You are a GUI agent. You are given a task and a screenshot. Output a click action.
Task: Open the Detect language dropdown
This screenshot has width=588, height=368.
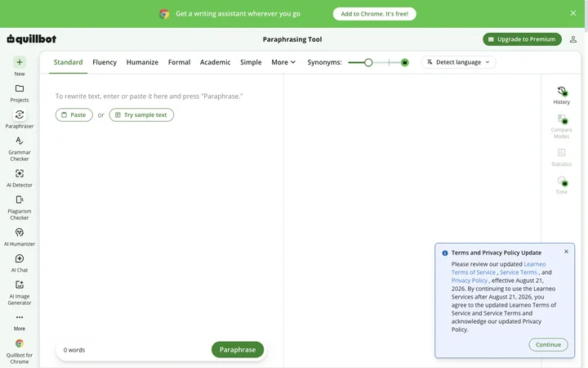point(458,62)
